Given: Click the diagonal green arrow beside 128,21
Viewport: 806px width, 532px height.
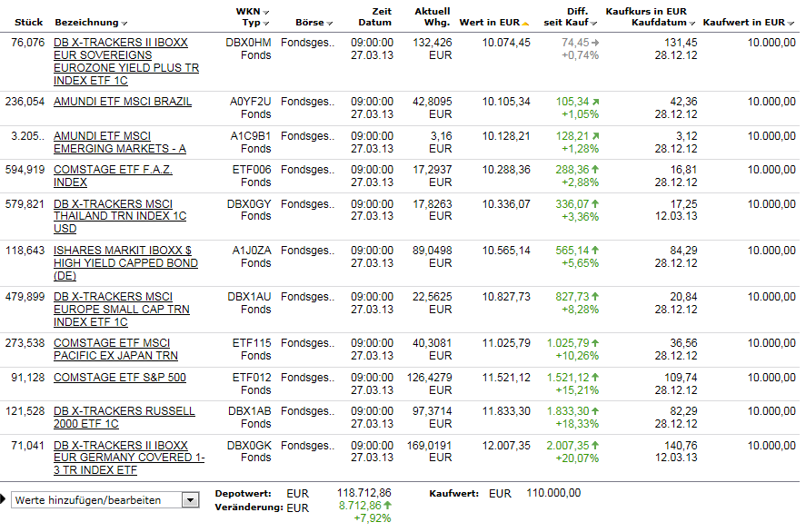Looking at the screenshot, I should (595, 136).
